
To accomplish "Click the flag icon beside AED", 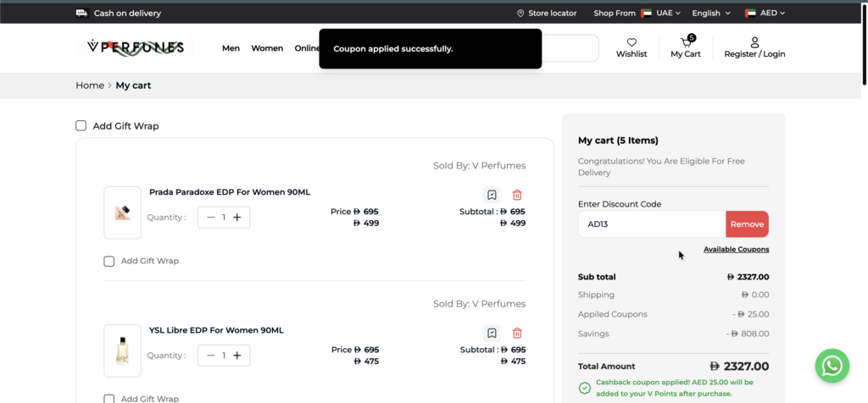I will tap(751, 14).
